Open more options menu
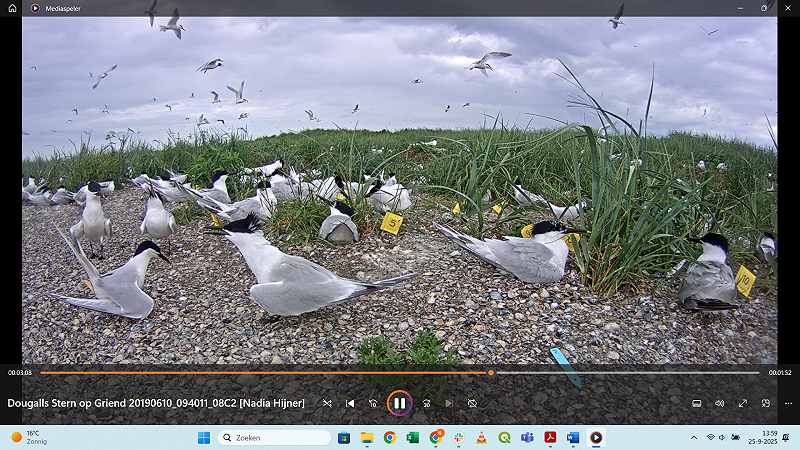This screenshot has width=800, height=450. point(789,403)
